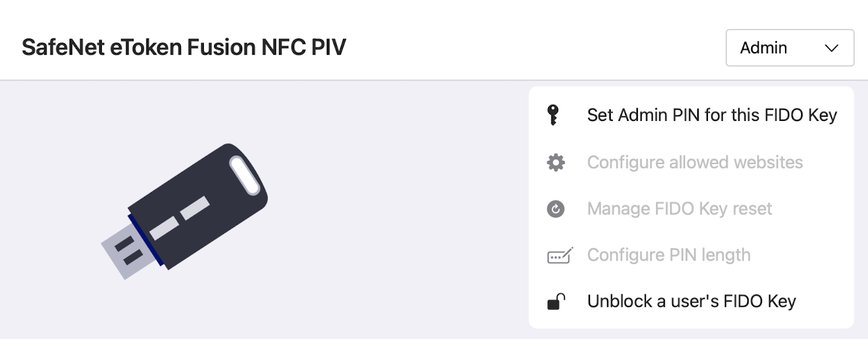
Task: Choose "Configure allowed websites" from the menu
Action: point(695,163)
